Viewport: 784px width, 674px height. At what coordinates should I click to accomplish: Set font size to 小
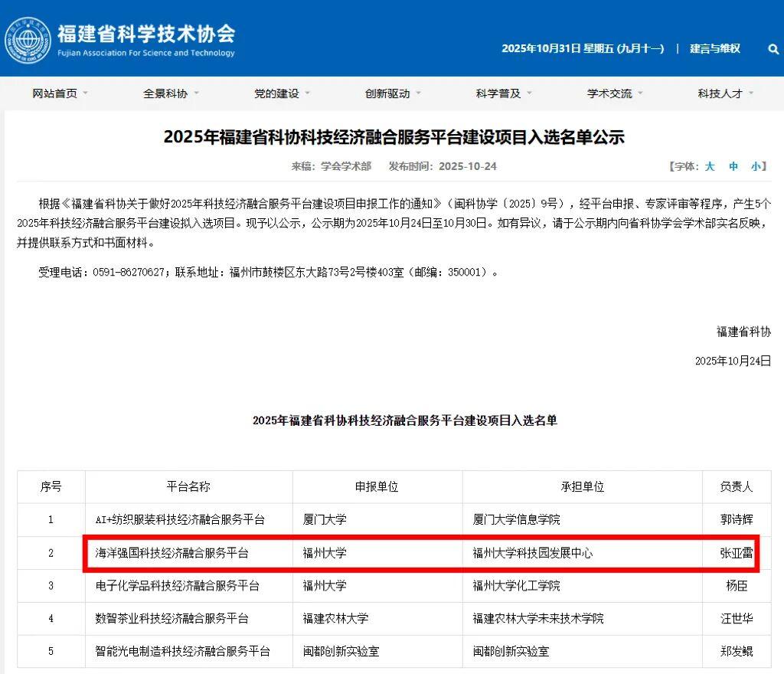pos(756,166)
